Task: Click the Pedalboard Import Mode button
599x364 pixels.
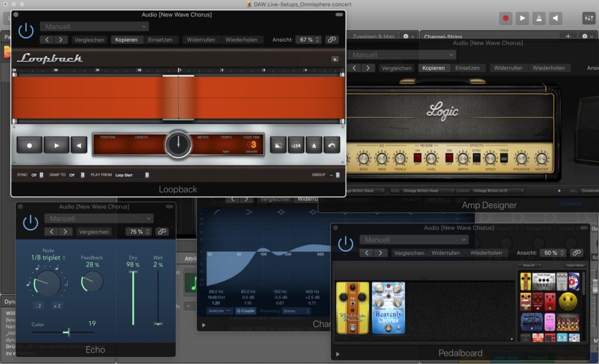Action: [575, 265]
